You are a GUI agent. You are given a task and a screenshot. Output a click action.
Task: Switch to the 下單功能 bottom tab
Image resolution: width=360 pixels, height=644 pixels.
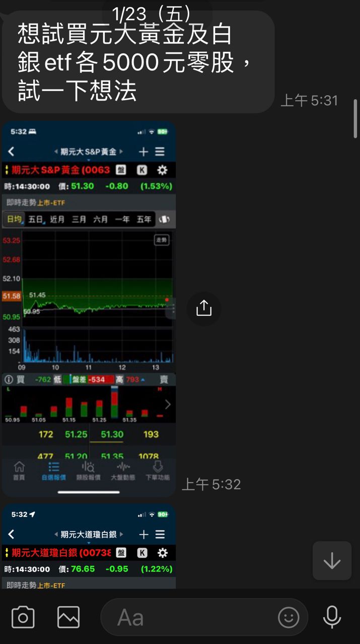(158, 470)
